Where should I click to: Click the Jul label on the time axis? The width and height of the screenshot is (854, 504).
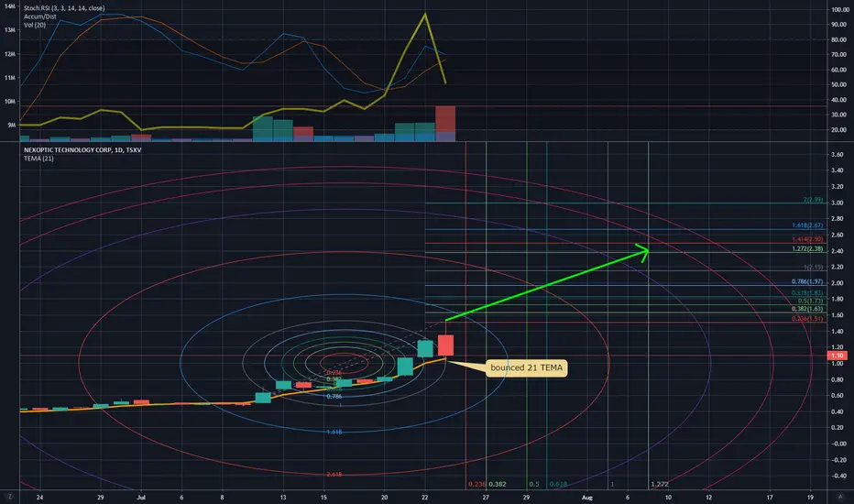point(141,498)
